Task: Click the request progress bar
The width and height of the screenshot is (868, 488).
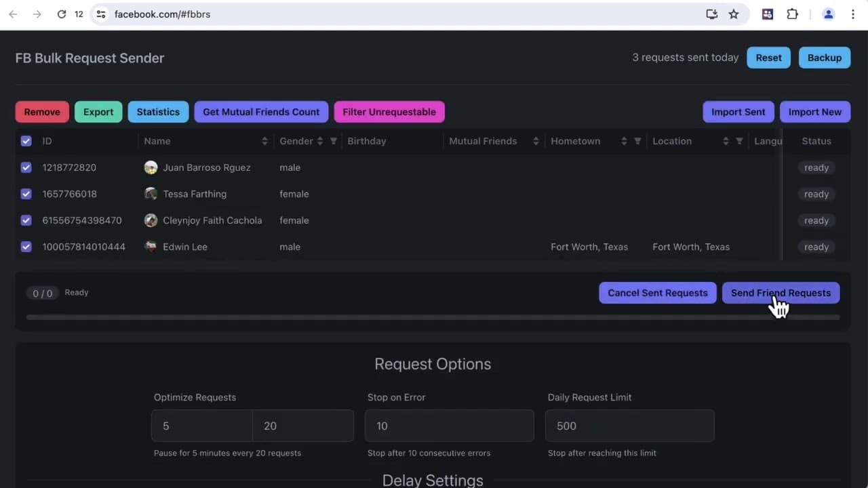Action: click(x=433, y=317)
